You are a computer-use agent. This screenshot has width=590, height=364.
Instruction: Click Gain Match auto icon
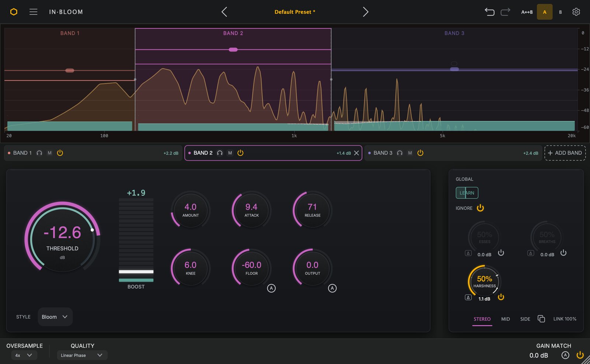click(x=565, y=355)
